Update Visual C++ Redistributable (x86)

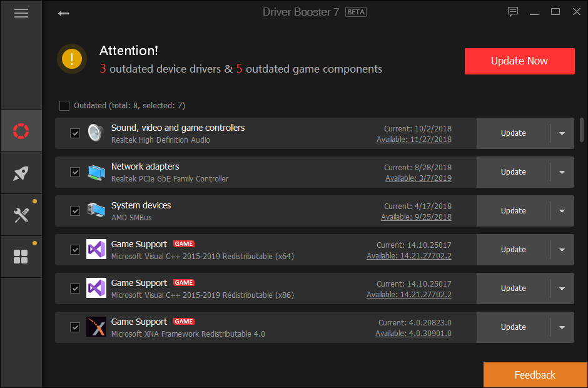tap(513, 288)
